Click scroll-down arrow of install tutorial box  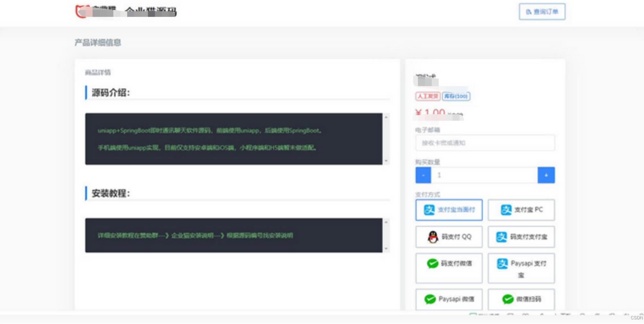click(386, 249)
